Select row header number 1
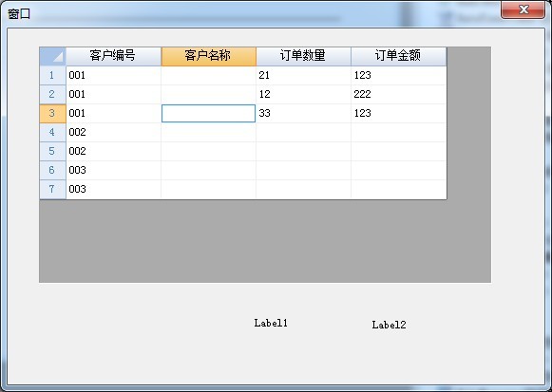 click(53, 75)
